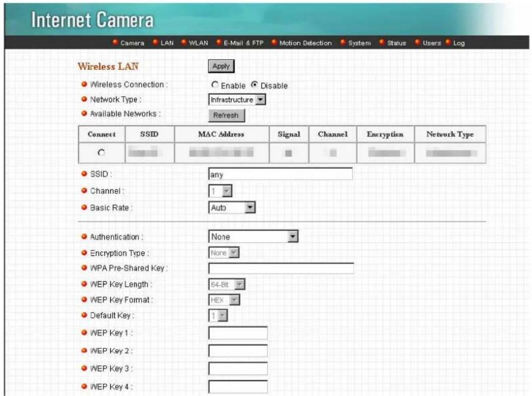Open the Network Type Infrastructure dropdown
Image resolution: width=532 pixels, height=396 pixels.
pyautogui.click(x=237, y=100)
